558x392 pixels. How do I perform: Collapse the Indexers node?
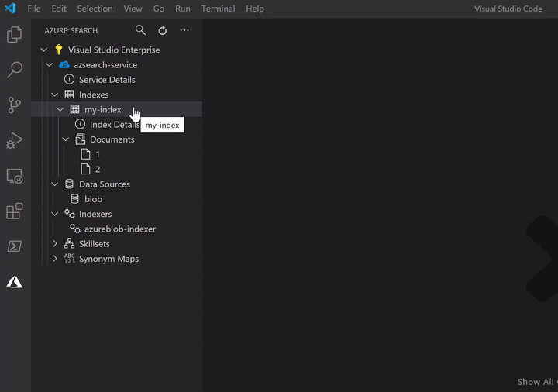(55, 214)
